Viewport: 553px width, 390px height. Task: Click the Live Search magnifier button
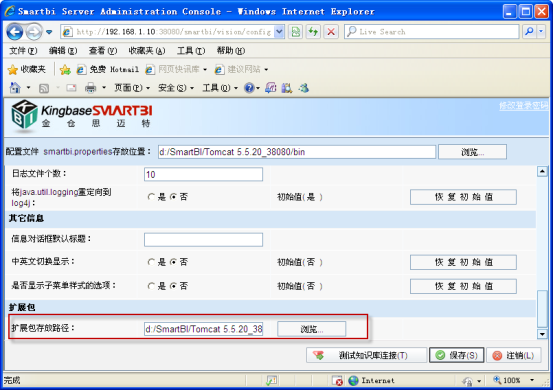click(529, 32)
